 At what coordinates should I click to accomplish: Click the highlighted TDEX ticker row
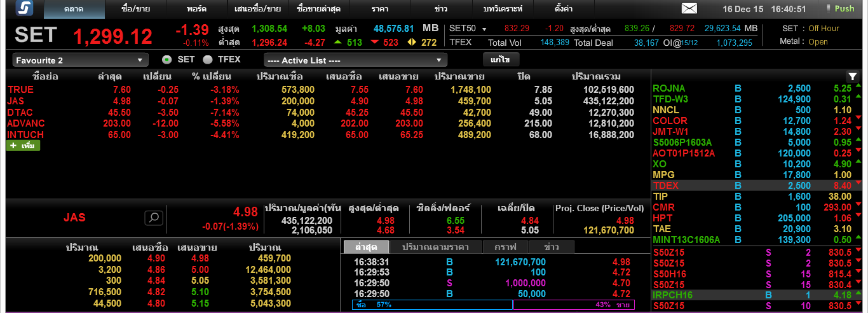(x=757, y=186)
